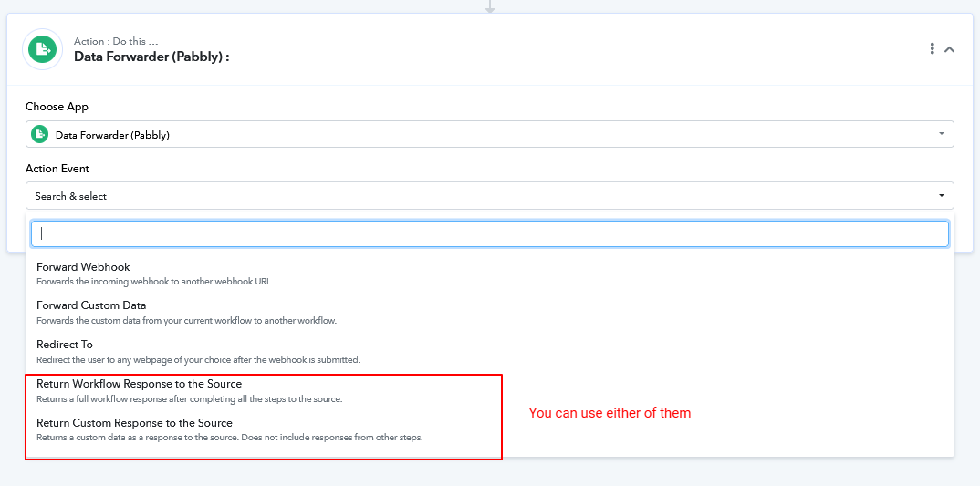Click the 'Choose App' label
Screen dimensions: 980x486
(x=57, y=107)
